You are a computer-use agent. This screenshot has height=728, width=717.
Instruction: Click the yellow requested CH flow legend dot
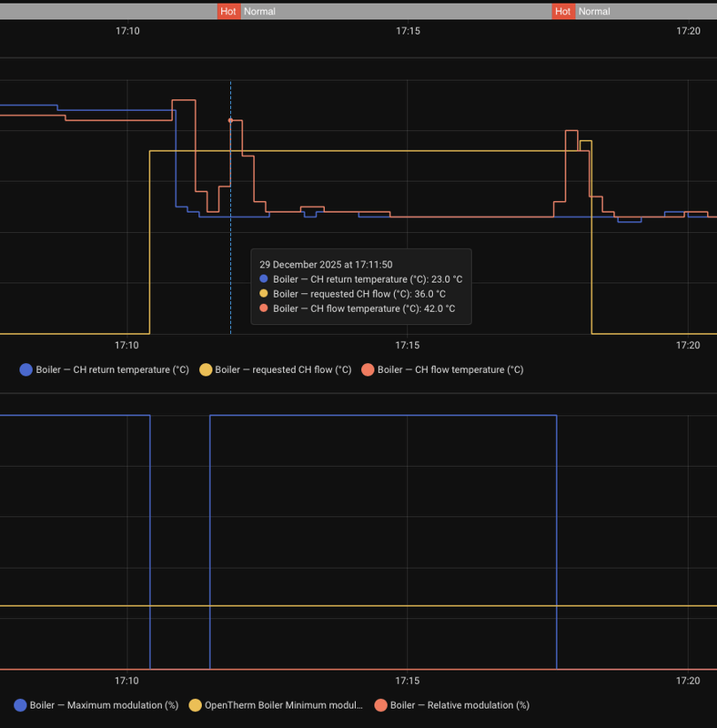coord(206,370)
